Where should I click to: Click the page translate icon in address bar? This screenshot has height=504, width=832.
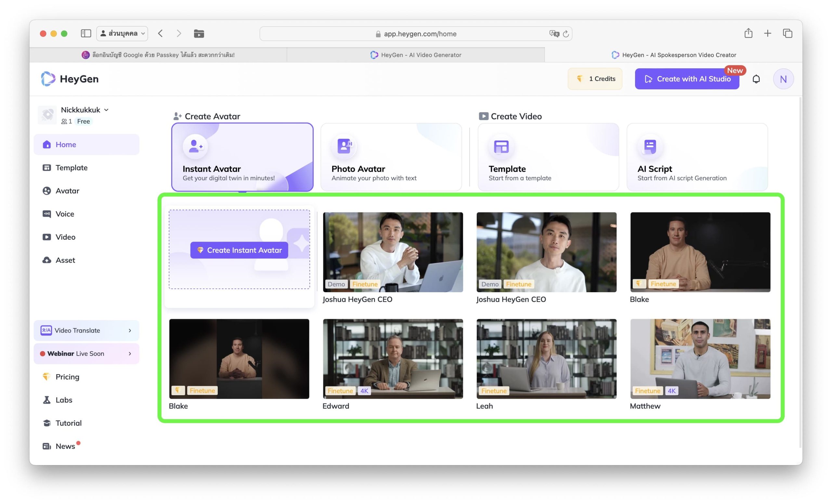554,34
